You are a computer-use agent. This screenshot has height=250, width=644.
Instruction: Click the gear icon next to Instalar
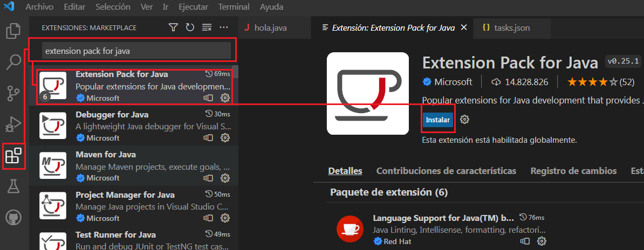(464, 120)
